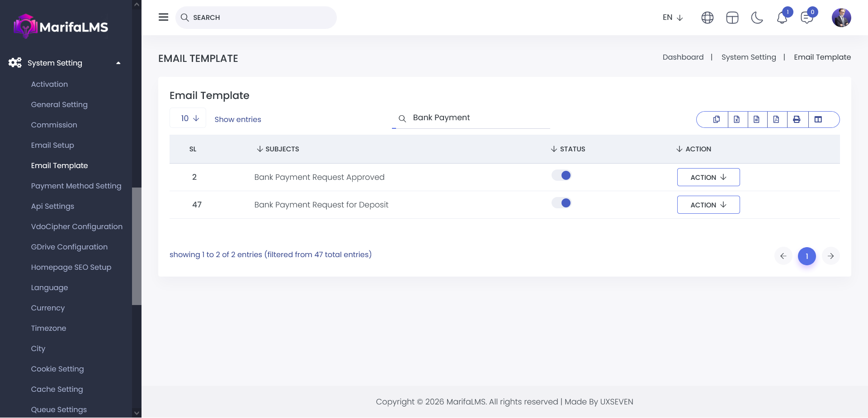Click Dashboard breadcrumb link
The image size is (868, 418).
pos(683,57)
